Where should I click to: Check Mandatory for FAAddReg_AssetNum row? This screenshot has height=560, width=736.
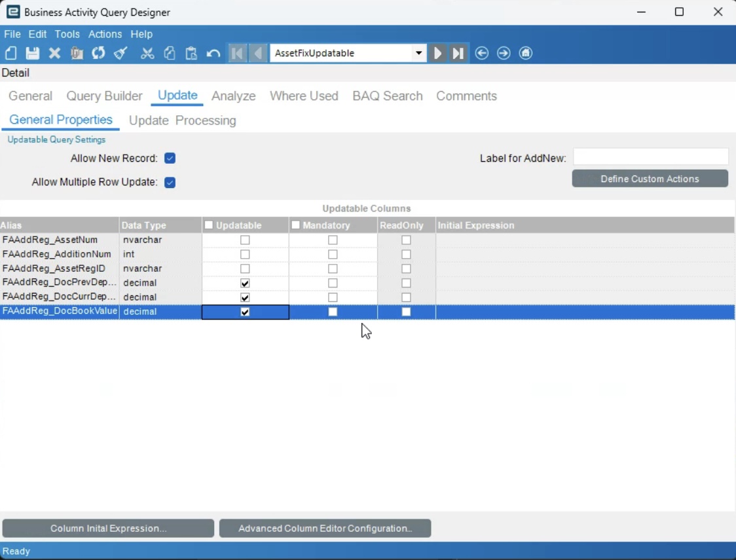[x=333, y=240]
